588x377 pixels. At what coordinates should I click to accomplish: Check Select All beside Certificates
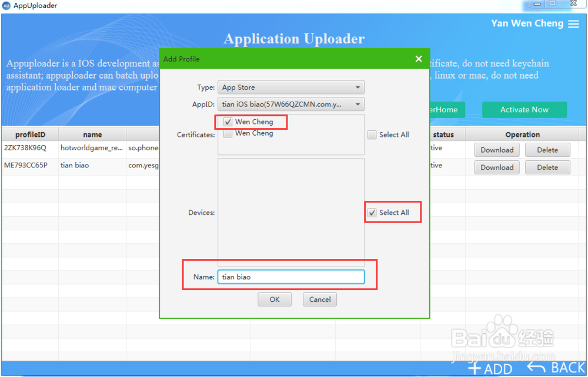click(x=372, y=135)
